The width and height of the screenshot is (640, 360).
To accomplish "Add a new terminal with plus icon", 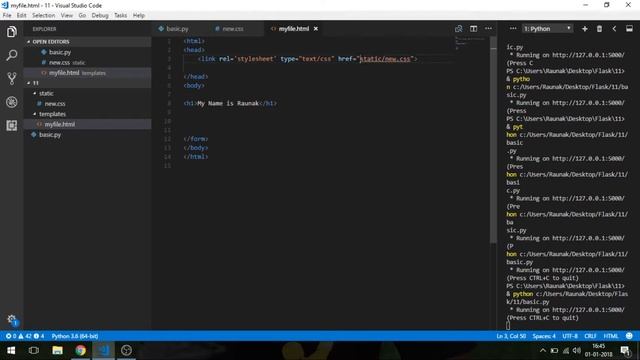I will tap(584, 29).
